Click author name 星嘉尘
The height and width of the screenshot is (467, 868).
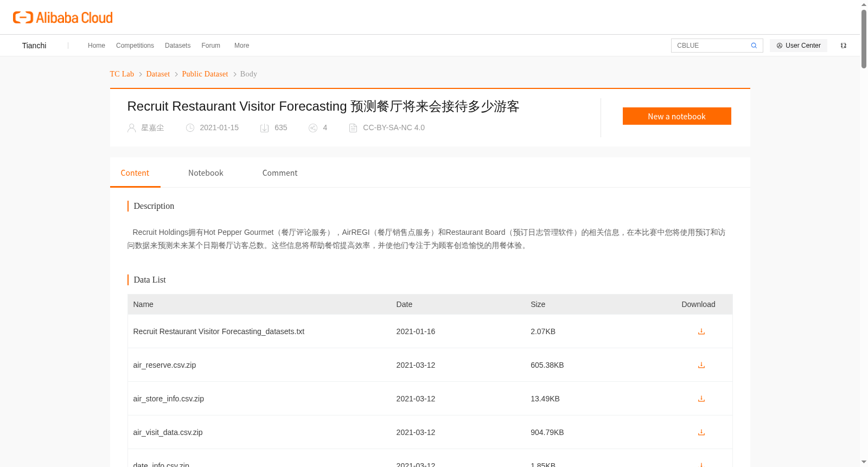click(x=152, y=128)
